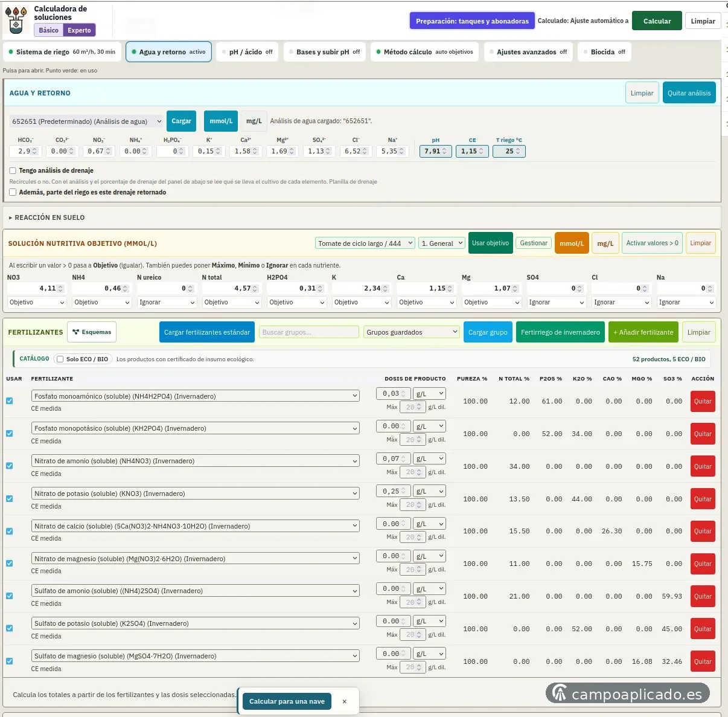Click + Añadir fertilizante button
Image resolution: width=728 pixels, height=717 pixels.
(x=643, y=332)
